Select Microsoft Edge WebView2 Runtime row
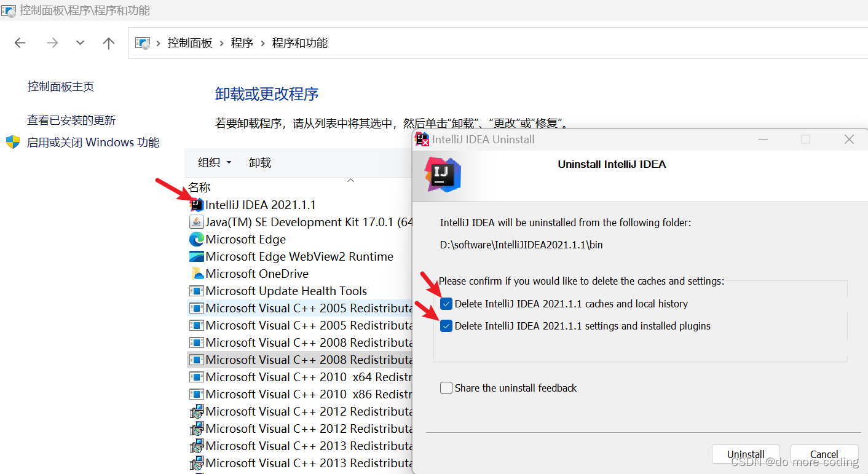 click(301, 256)
